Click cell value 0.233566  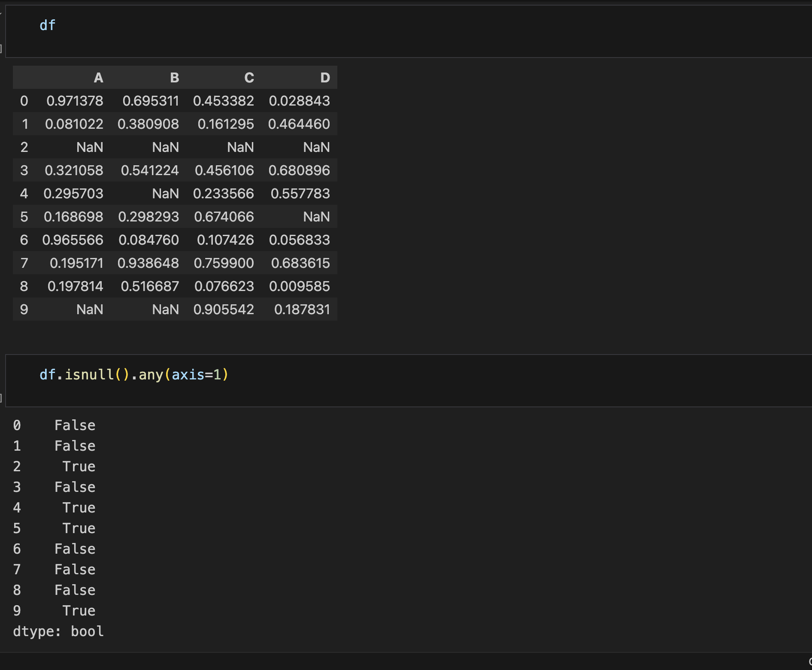coord(224,194)
